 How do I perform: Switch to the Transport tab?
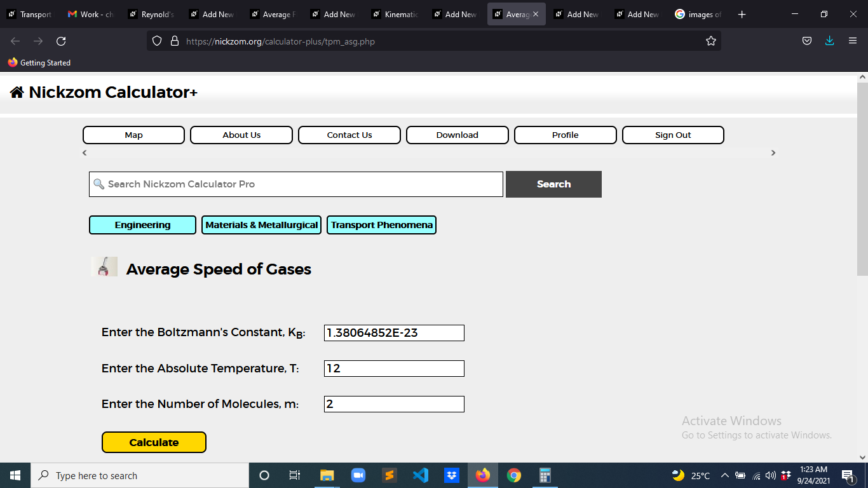click(x=29, y=14)
